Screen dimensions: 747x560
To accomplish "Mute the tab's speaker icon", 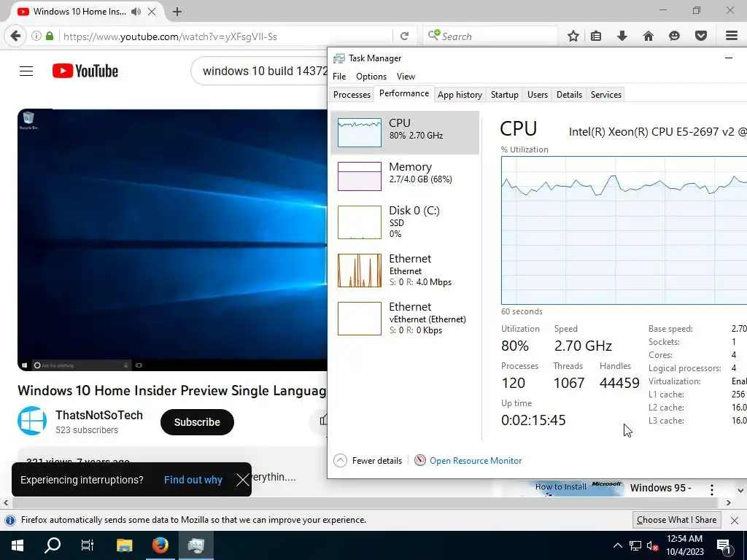I will coord(136,12).
